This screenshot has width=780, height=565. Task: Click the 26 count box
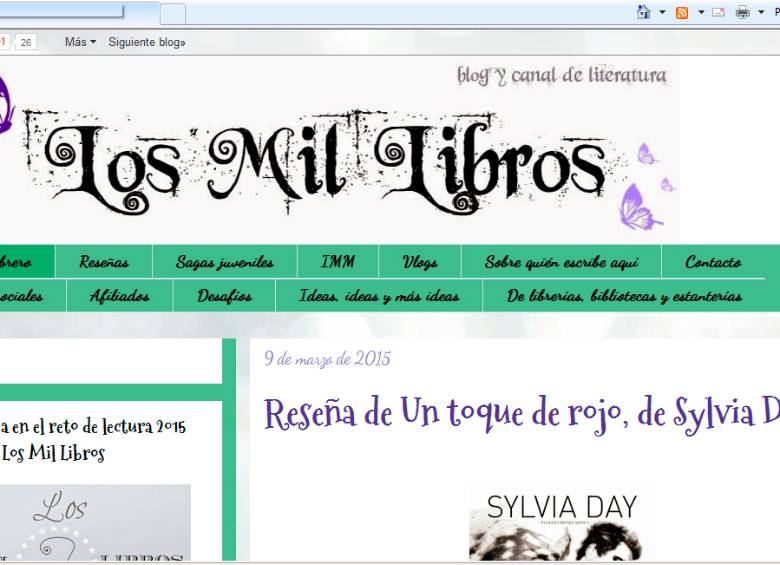pyautogui.click(x=26, y=42)
